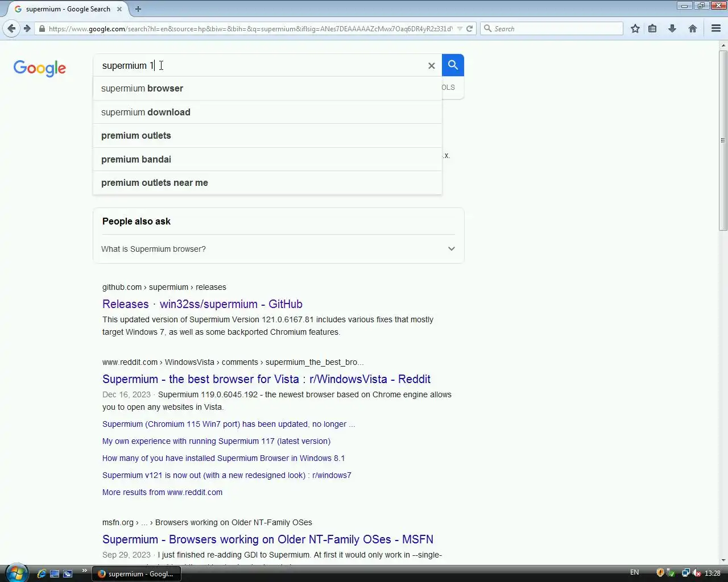Viewport: 728px width, 582px height.
Task: Open the URL history dropdown arrow
Action: (460, 28)
